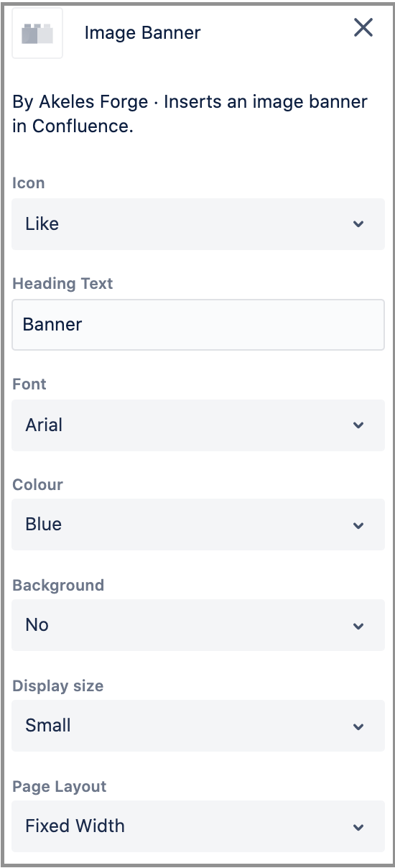Click the chevron arrow in the Background field
The image size is (395, 868).
tap(358, 626)
